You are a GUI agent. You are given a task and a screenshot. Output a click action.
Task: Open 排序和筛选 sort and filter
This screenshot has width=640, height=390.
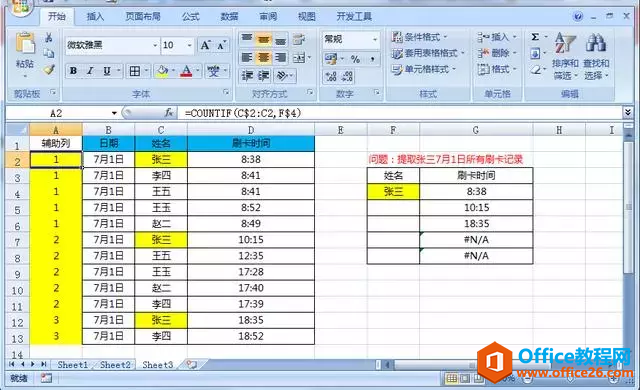[x=565, y=56]
